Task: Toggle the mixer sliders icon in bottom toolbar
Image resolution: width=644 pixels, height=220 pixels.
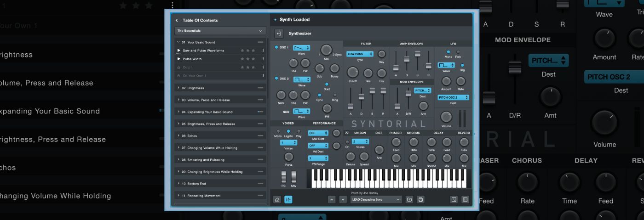Action: pos(288,199)
